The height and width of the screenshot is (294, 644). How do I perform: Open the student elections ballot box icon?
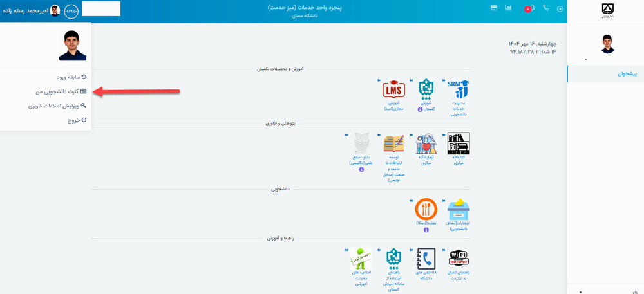click(x=459, y=208)
